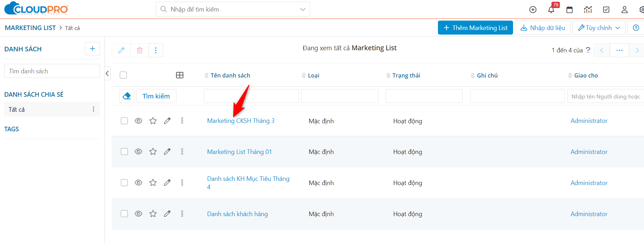The height and width of the screenshot is (243, 644).
Task: Click Thêm Marketing List button
Action: (x=475, y=28)
